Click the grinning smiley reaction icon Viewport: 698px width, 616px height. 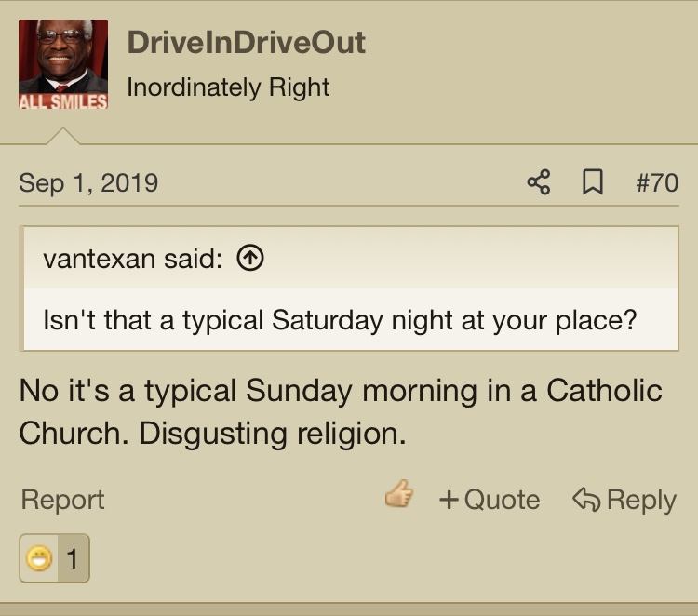(39, 558)
